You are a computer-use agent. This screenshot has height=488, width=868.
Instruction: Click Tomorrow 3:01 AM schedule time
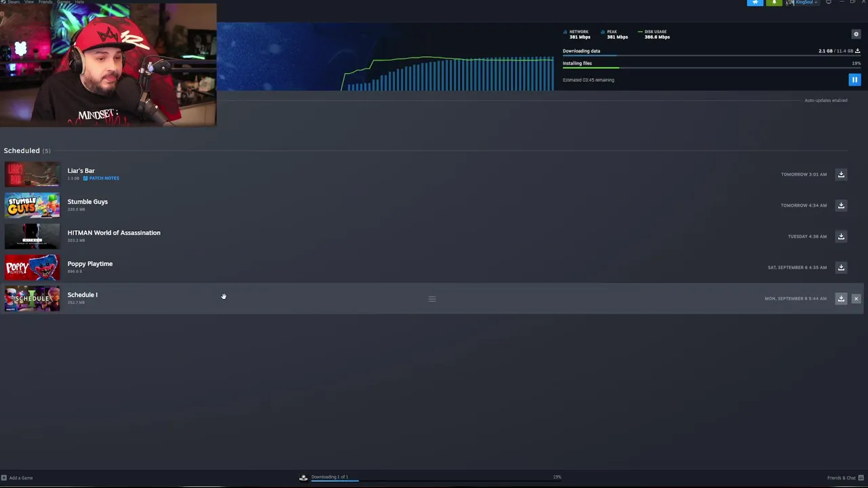point(804,174)
